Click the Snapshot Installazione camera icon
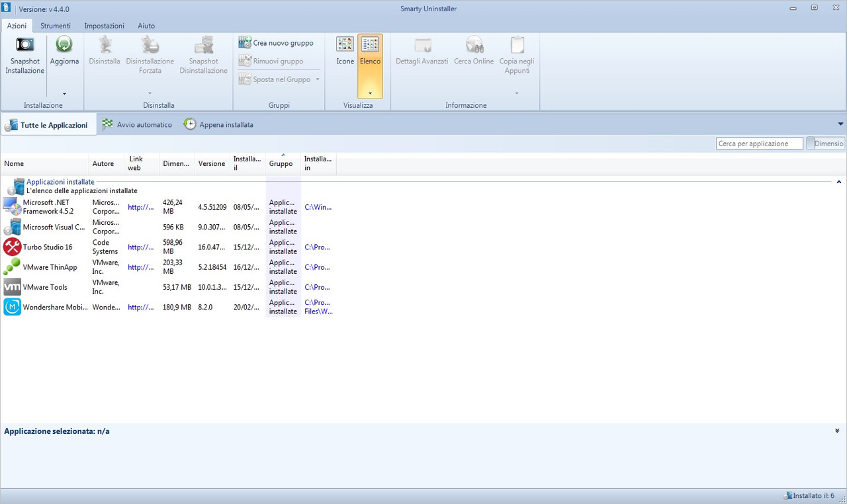The height and width of the screenshot is (504, 847). click(x=25, y=45)
